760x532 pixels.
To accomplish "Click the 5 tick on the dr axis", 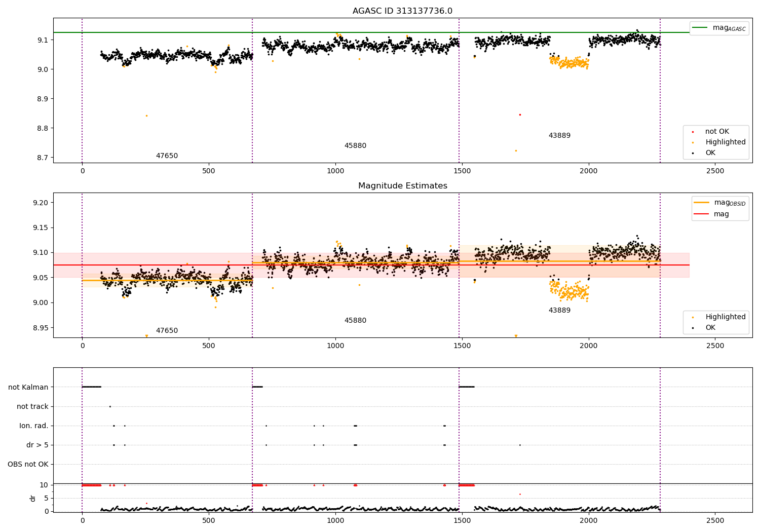I will 47,499.
